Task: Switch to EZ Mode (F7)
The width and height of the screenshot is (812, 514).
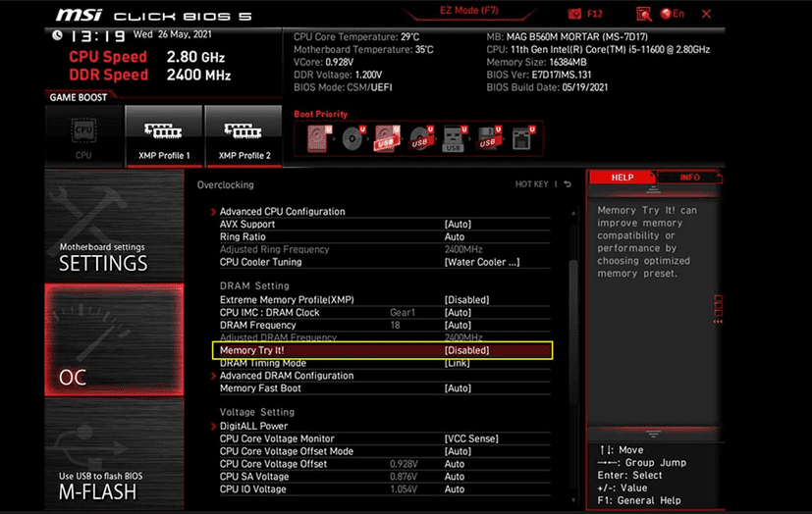Action: pos(468,11)
